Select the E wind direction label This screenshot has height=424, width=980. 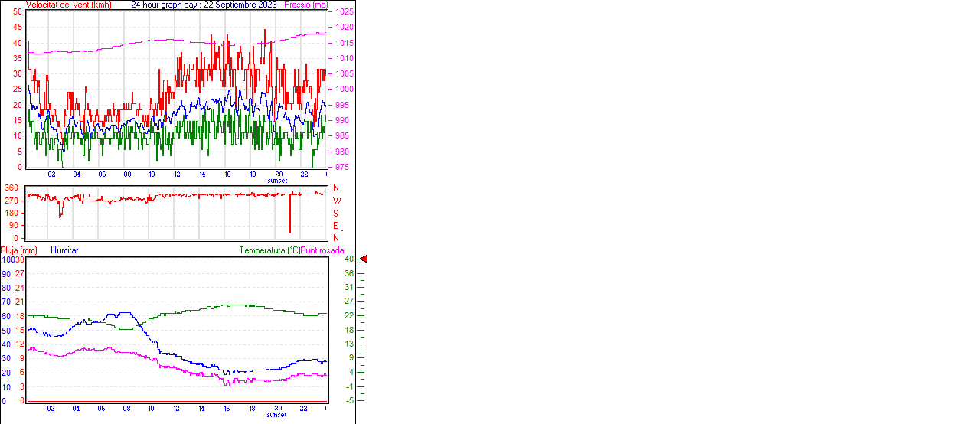335,226
